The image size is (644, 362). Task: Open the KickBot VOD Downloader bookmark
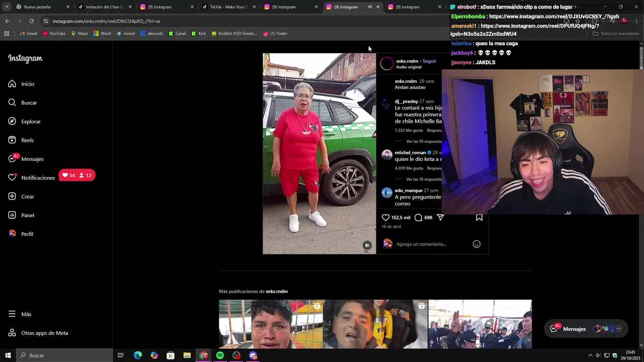[234, 34]
